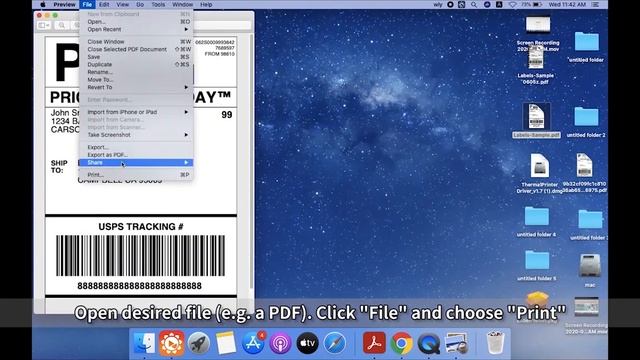Select untitled folder 2 on desktop
Viewport: 640px width, 360px height.
[x=586, y=121]
